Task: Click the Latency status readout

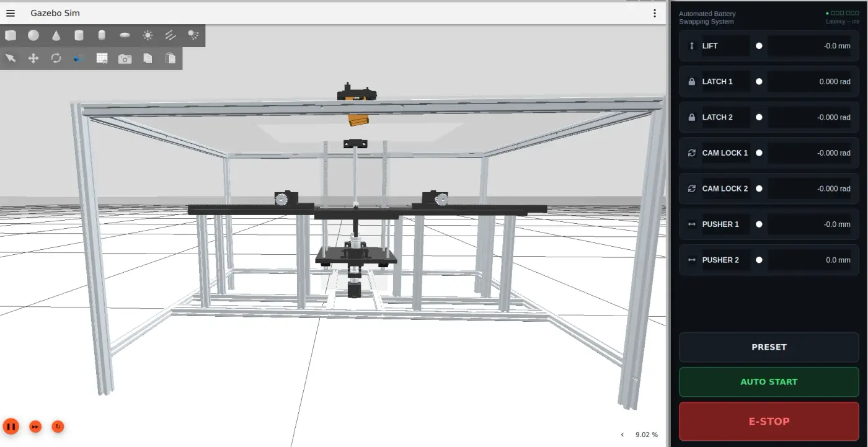Action: tap(843, 22)
